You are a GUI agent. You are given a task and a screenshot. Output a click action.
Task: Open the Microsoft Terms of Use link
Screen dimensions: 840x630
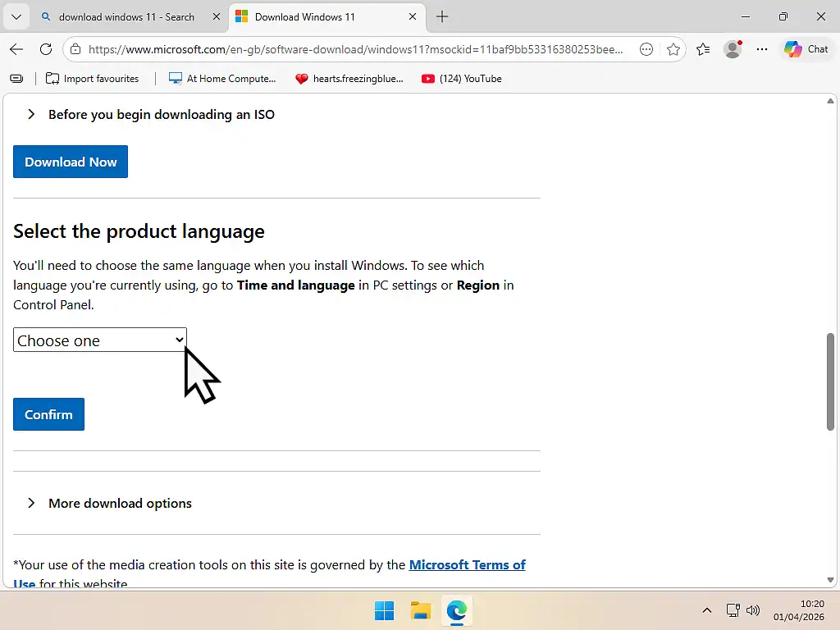(x=468, y=564)
